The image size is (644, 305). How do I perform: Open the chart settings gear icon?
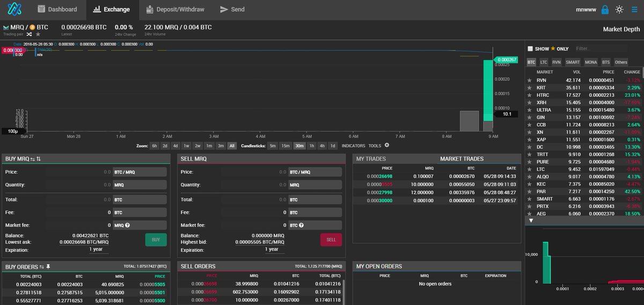(x=386, y=146)
